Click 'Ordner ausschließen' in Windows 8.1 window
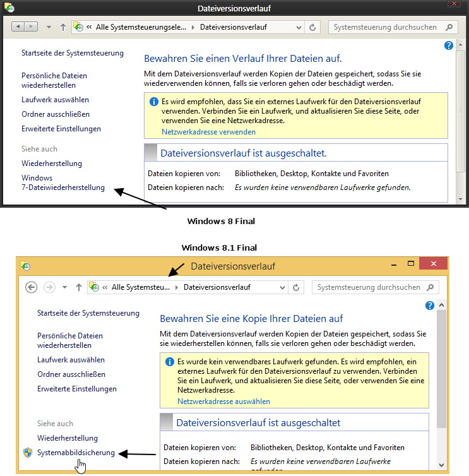The image size is (469, 476). (71, 374)
